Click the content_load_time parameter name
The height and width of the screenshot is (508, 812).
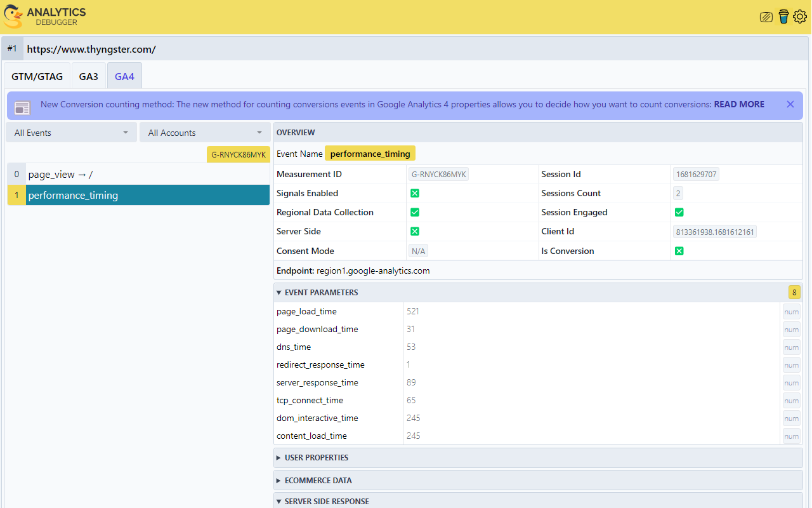pyautogui.click(x=311, y=436)
